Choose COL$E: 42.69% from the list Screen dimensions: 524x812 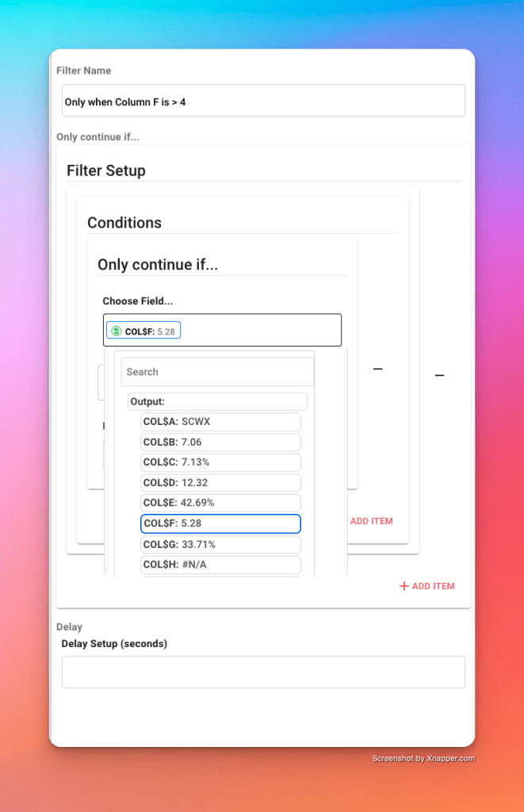click(220, 503)
